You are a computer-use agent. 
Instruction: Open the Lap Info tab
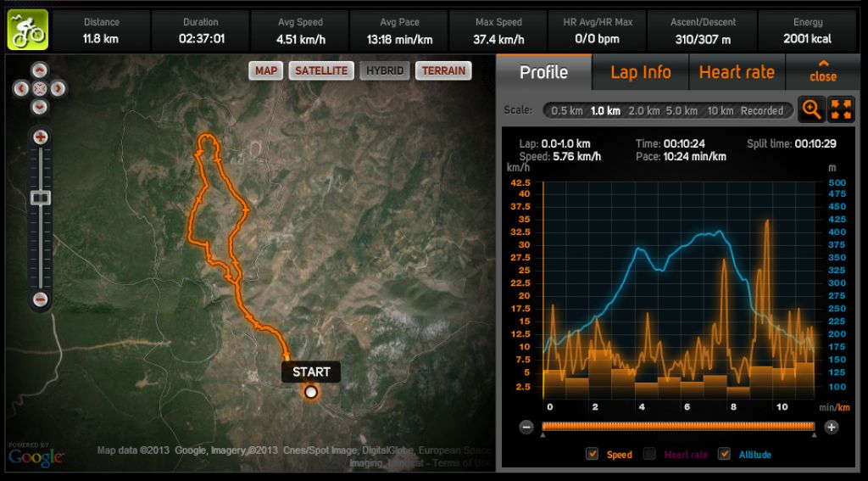(641, 72)
